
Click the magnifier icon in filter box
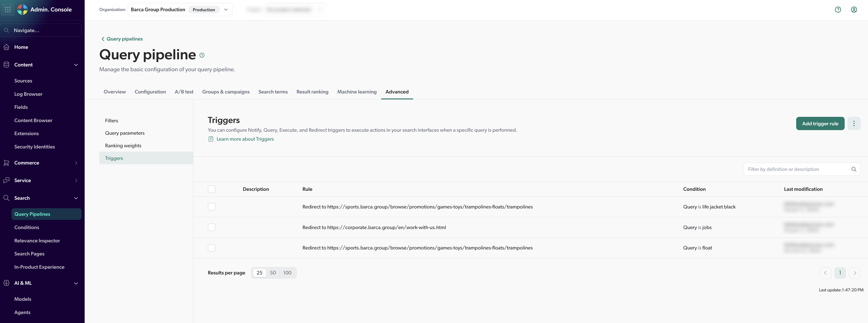[x=854, y=169]
